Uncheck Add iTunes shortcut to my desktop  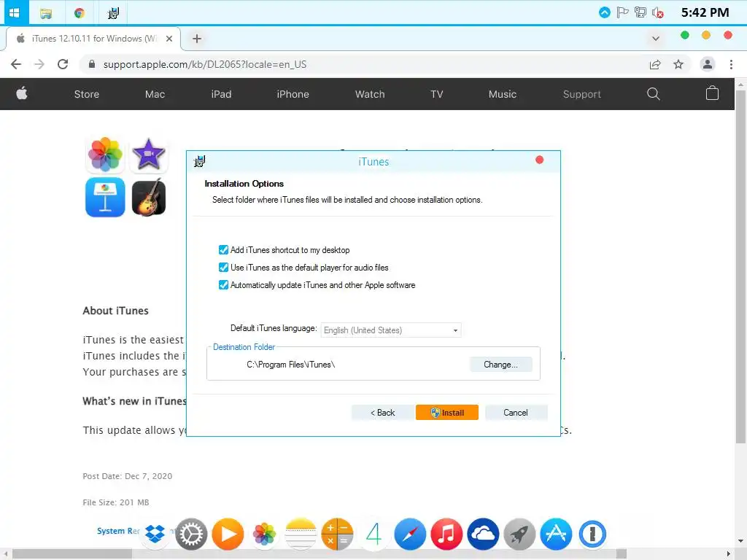pos(223,250)
